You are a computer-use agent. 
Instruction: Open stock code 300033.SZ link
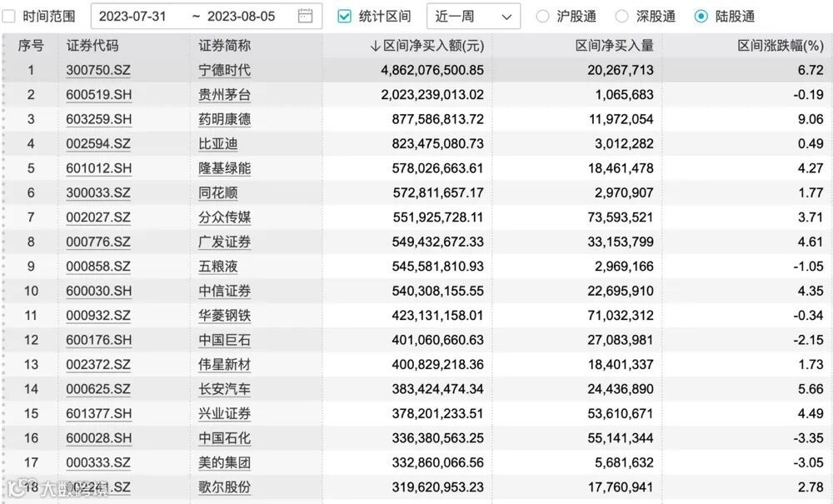[98, 192]
